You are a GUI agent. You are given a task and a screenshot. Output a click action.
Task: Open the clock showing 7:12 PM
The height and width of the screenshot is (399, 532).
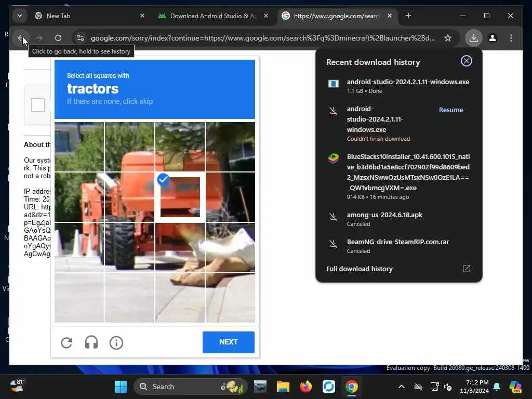474,387
